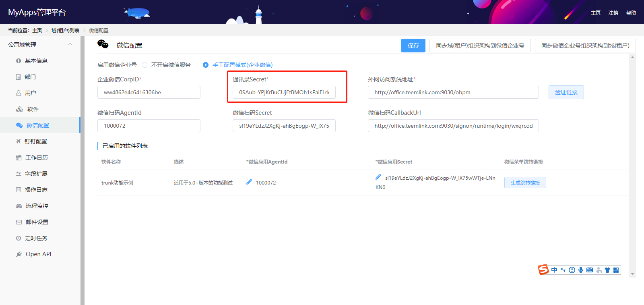Click the pencil edit icon beside the app Secret
The width and height of the screenshot is (644, 305).
click(378, 177)
